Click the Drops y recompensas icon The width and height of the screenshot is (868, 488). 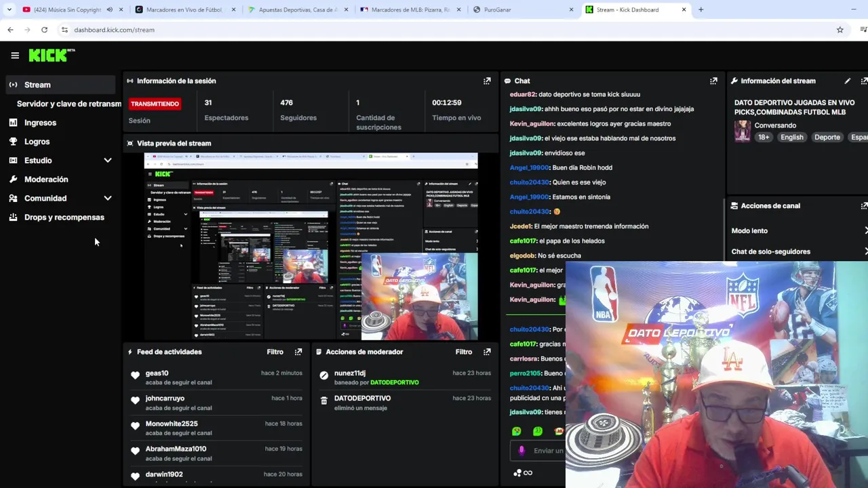[13, 218]
